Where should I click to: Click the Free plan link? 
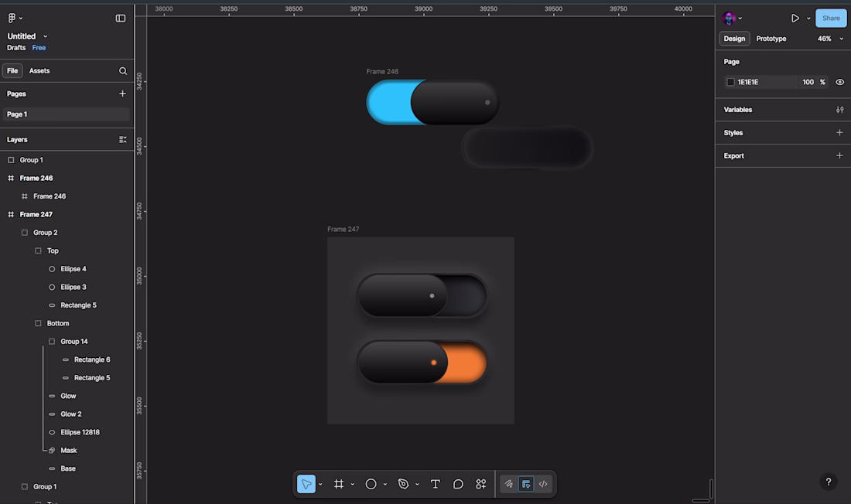click(39, 48)
